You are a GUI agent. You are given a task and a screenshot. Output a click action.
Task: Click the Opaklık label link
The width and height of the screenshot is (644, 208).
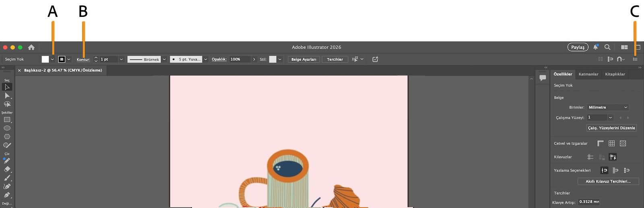(x=219, y=59)
